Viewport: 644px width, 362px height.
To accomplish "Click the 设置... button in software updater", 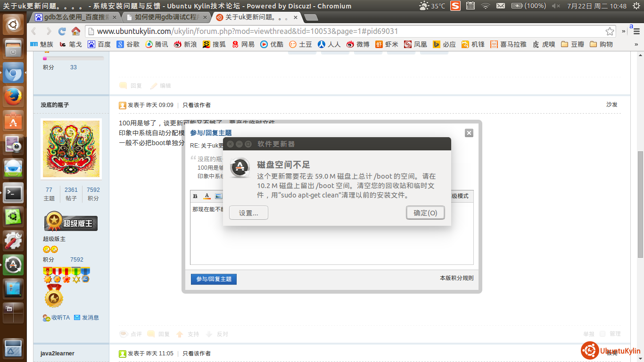I will pyautogui.click(x=248, y=213).
